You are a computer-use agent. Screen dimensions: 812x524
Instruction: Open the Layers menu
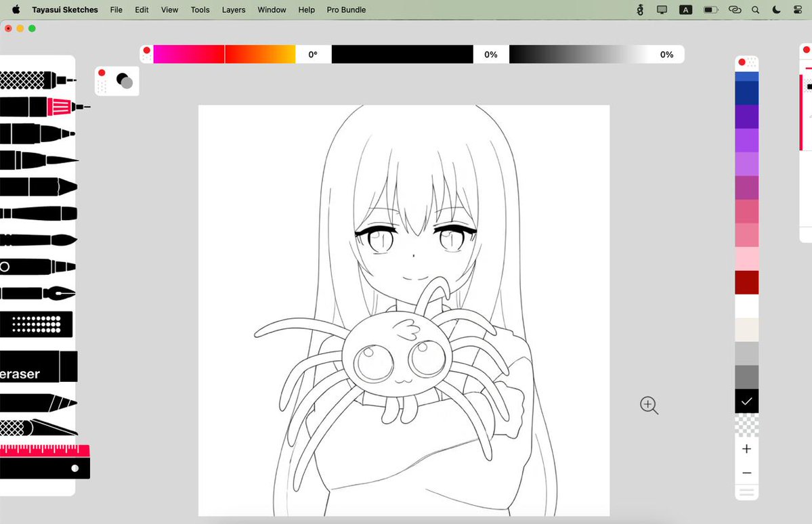(234, 10)
